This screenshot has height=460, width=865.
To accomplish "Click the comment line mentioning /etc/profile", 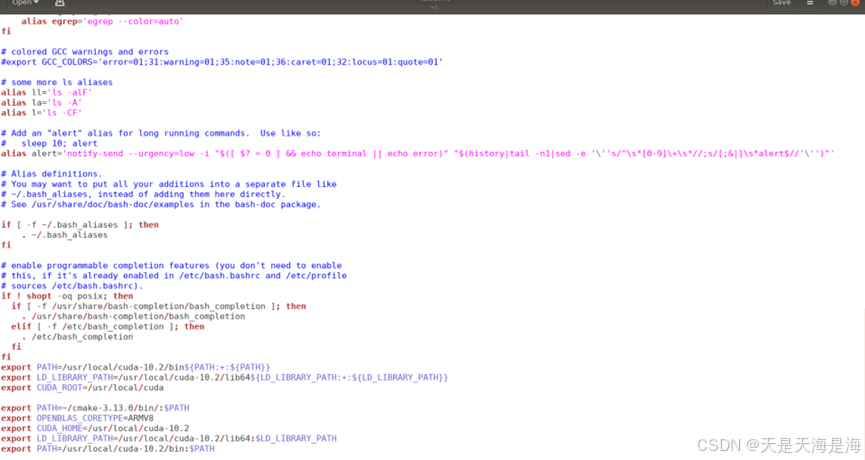I will pyautogui.click(x=174, y=276).
